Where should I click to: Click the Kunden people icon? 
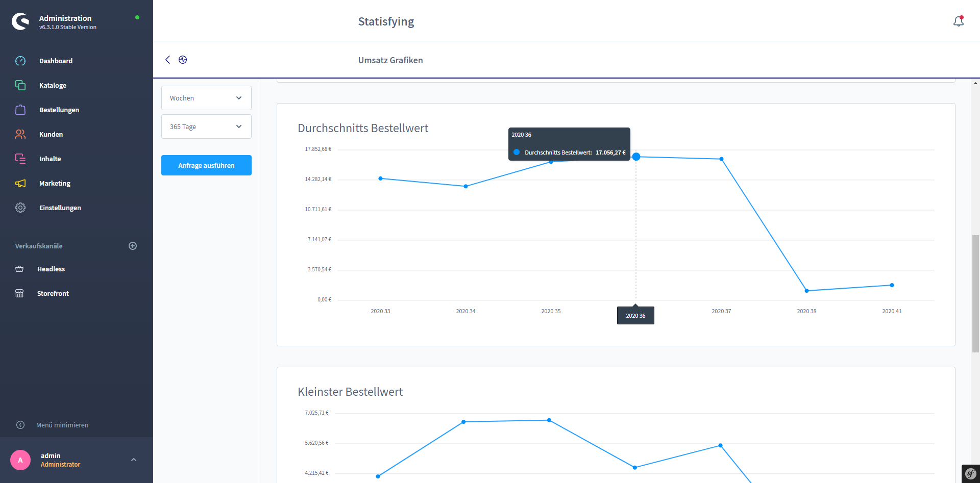pos(20,134)
